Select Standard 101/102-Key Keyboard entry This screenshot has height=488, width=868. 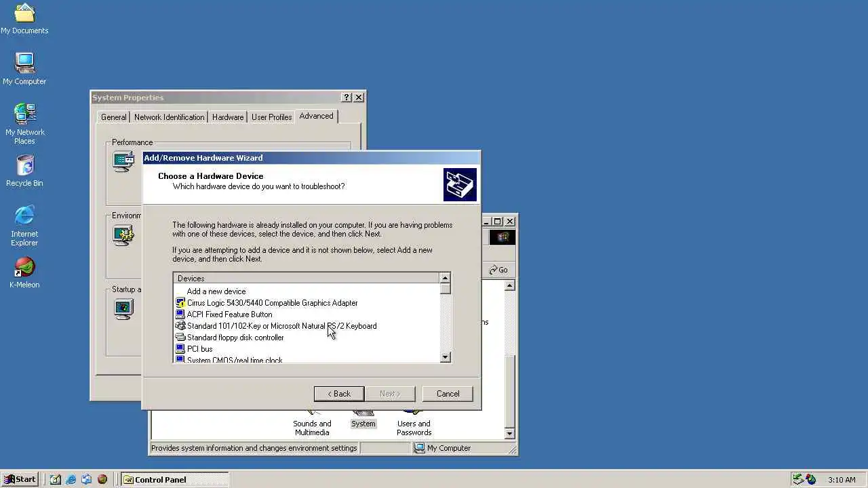(281, 326)
